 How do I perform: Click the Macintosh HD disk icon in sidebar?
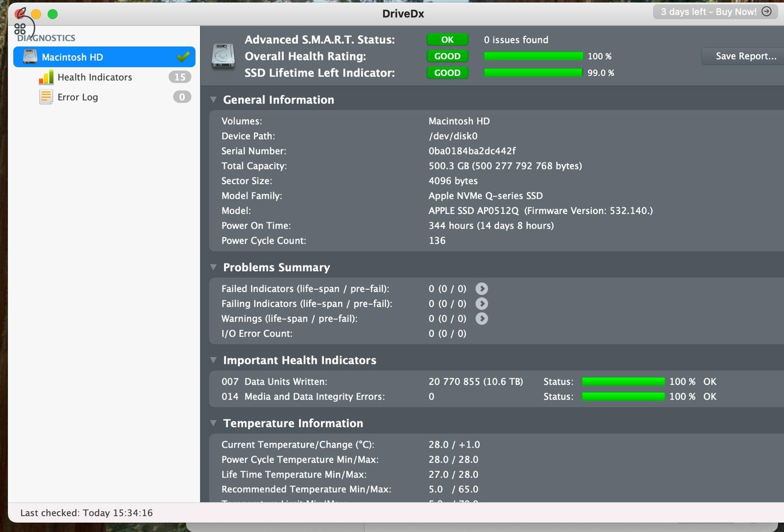tap(30, 57)
